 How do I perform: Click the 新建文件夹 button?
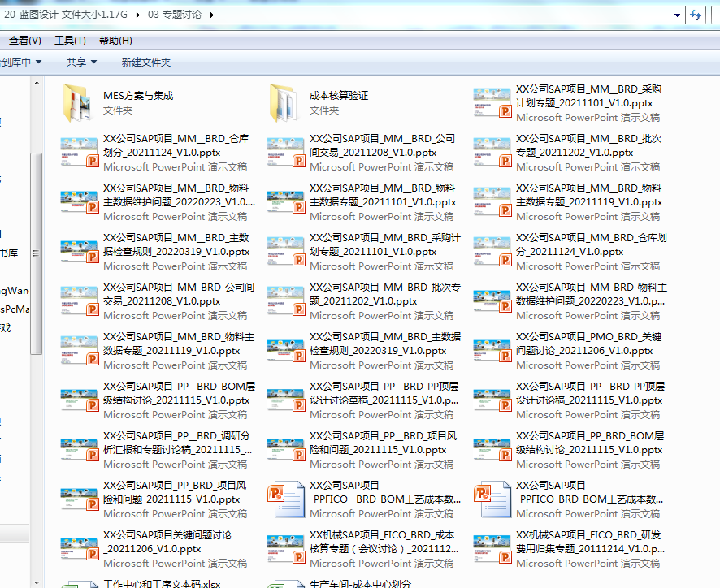[146, 62]
